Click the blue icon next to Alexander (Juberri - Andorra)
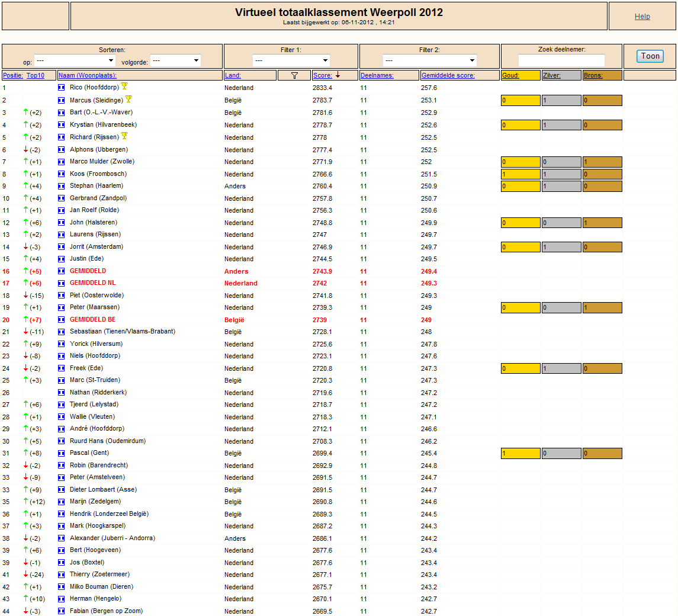 62,538
